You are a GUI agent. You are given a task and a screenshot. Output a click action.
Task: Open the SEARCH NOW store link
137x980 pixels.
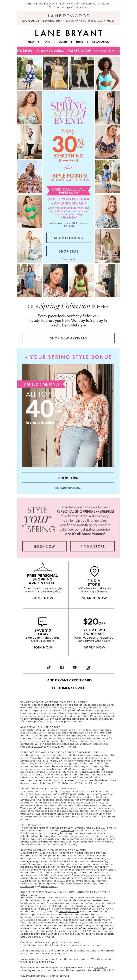point(95,598)
